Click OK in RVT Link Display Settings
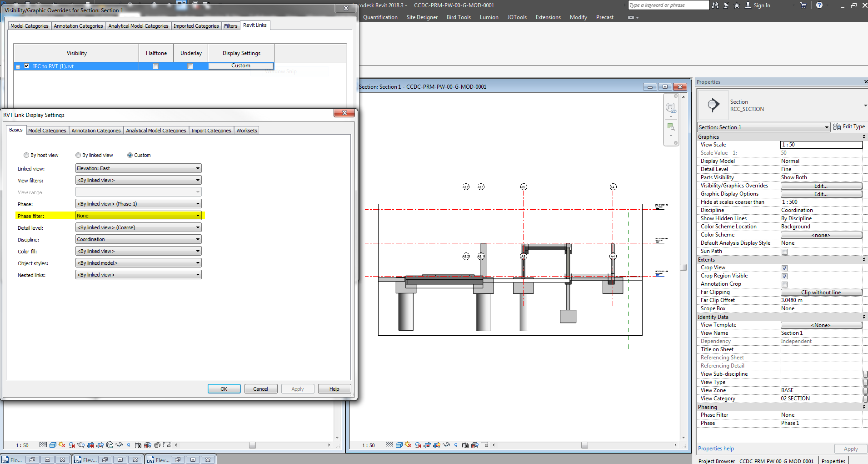Screen dimensions: 868x464 [x=224, y=389]
